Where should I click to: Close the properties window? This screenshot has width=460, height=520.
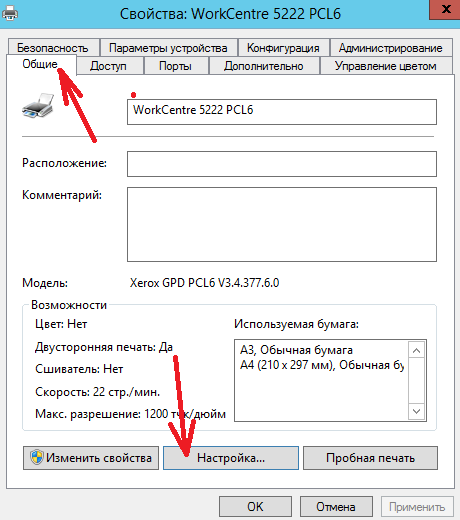[445, 9]
